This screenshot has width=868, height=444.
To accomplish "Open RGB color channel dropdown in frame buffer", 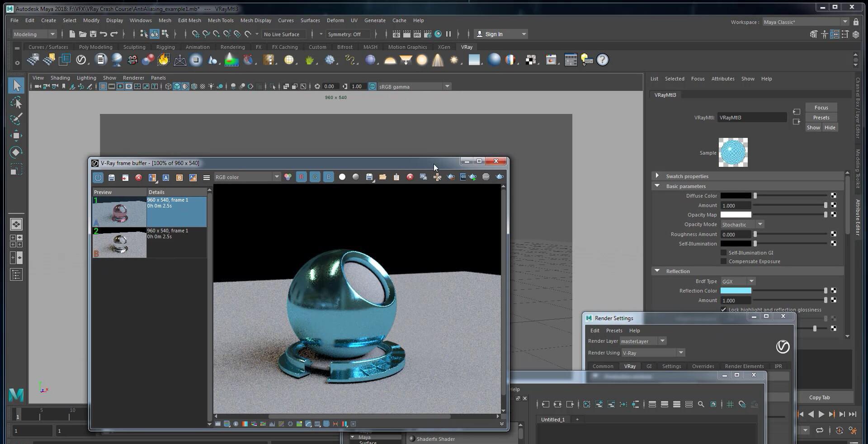I will point(247,177).
